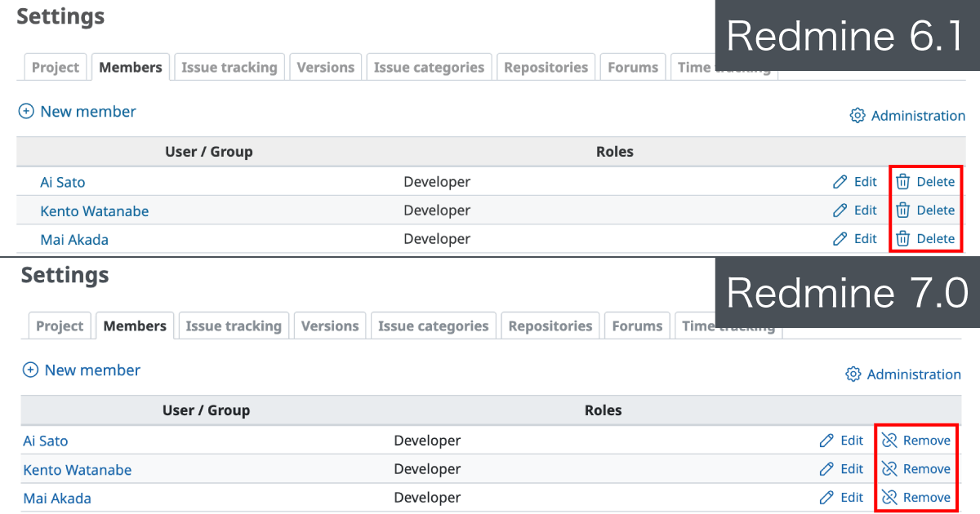
Task: Open the Issue categories tab in Redmine 7.0
Action: [433, 326]
